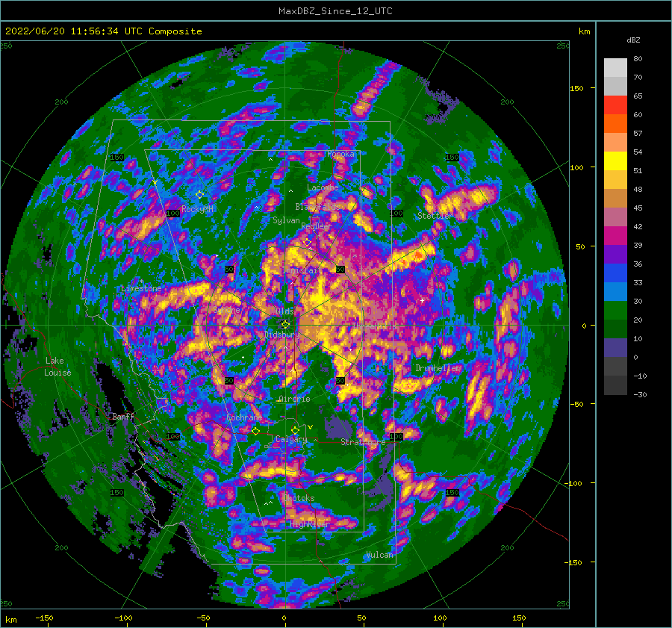The height and width of the screenshot is (628, 672).
Task: Select the red 60-65 dBZ legend swatch
Action: tap(615, 105)
